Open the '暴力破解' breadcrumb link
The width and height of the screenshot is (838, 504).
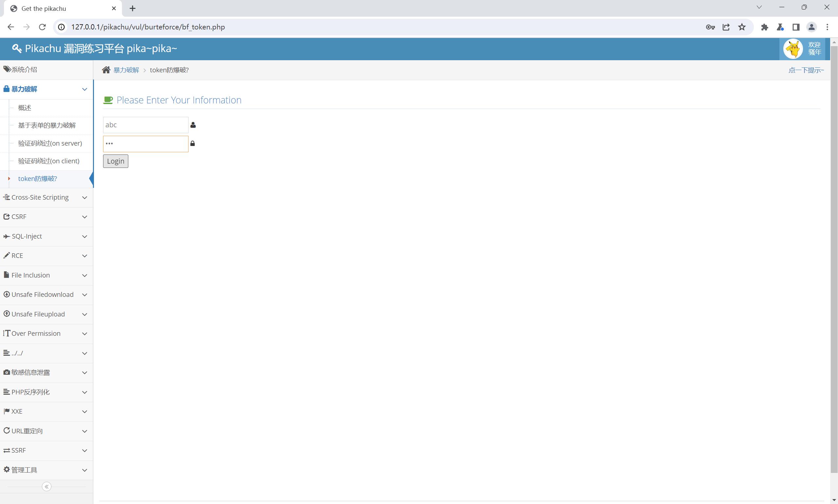coord(126,70)
